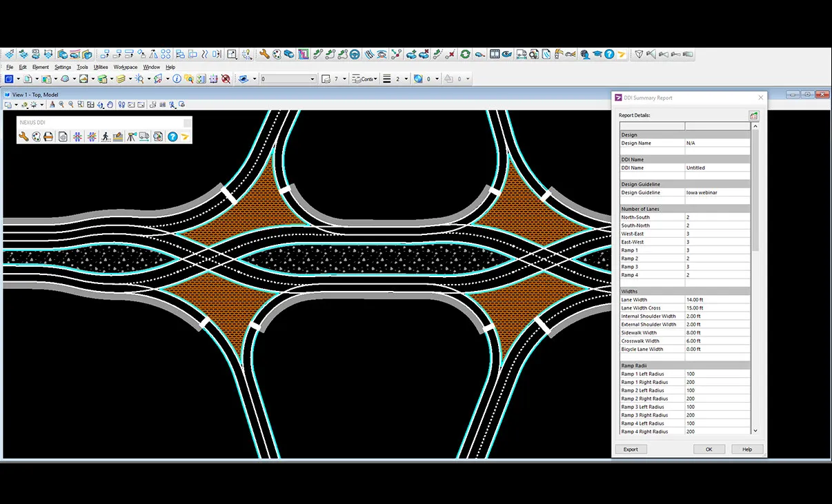Image resolution: width=832 pixels, height=504 pixels.
Task: Click the pedestrian crossing tool in NEXUS DDI
Action: (106, 137)
